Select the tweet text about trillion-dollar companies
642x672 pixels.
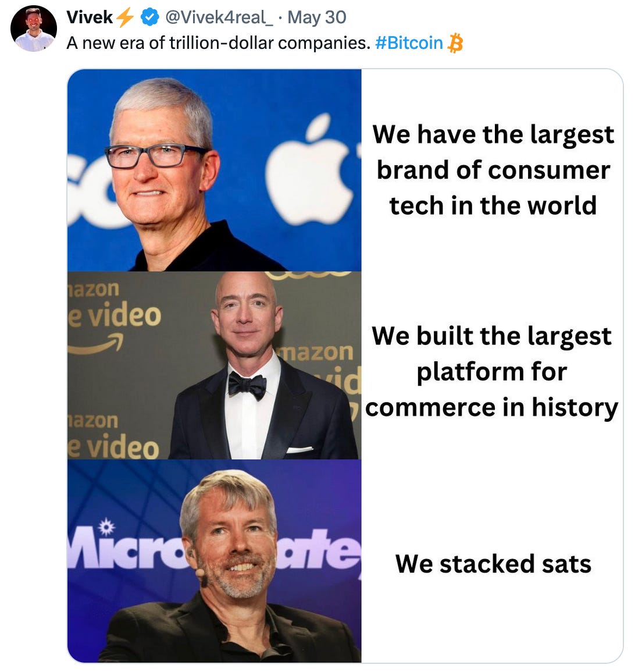coord(218,43)
